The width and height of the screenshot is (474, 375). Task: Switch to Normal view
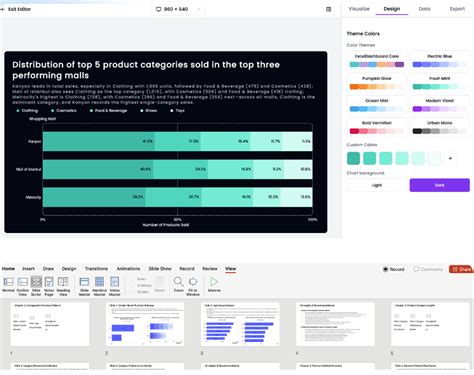point(8,286)
